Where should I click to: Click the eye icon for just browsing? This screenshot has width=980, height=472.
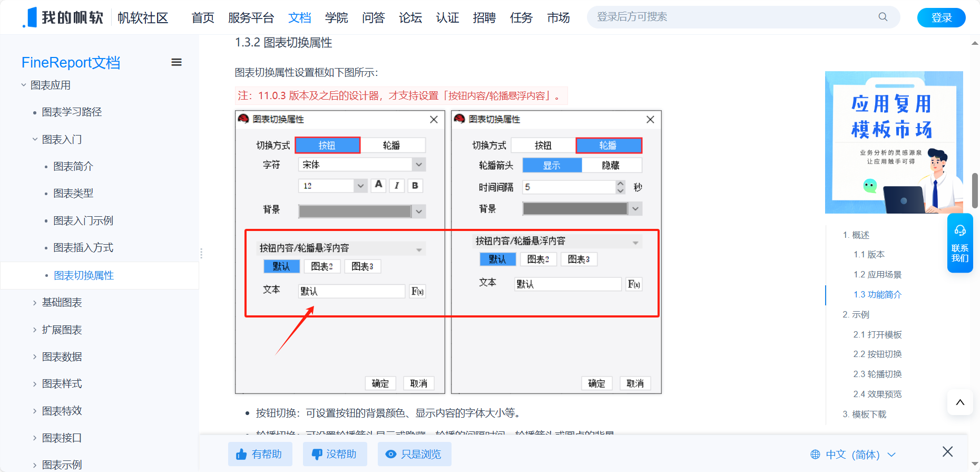[x=390, y=454]
